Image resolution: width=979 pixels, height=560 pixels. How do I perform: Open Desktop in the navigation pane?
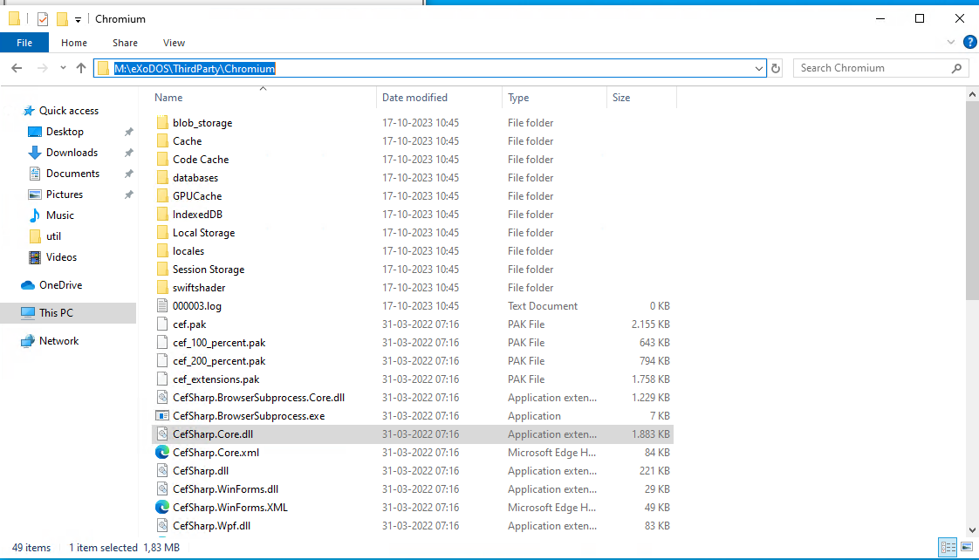[65, 132]
